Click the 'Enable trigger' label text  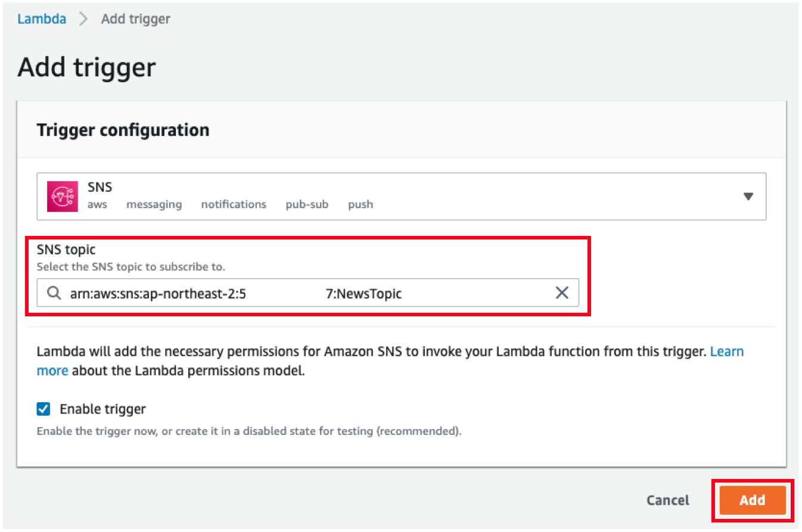point(102,409)
